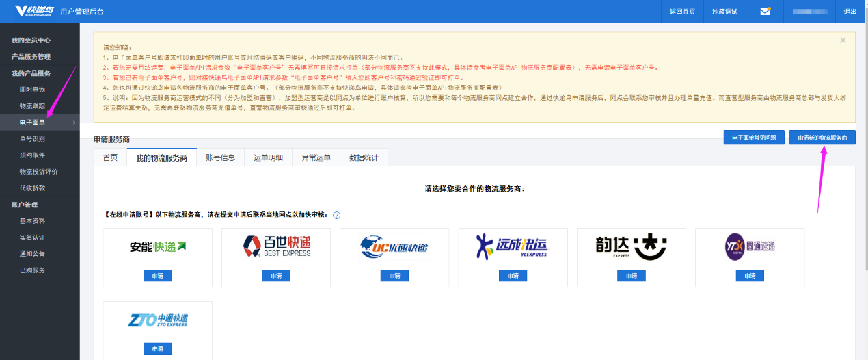868x360 pixels.
Task: Click the 请选择您要合作的物流服务商 heading text
Action: pyautogui.click(x=474, y=188)
